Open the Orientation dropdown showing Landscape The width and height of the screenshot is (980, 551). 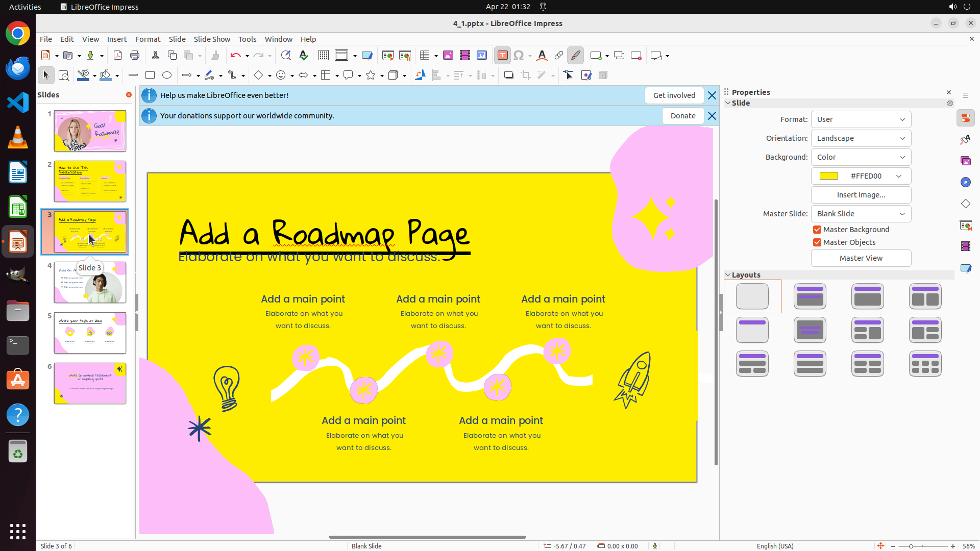[x=861, y=138]
